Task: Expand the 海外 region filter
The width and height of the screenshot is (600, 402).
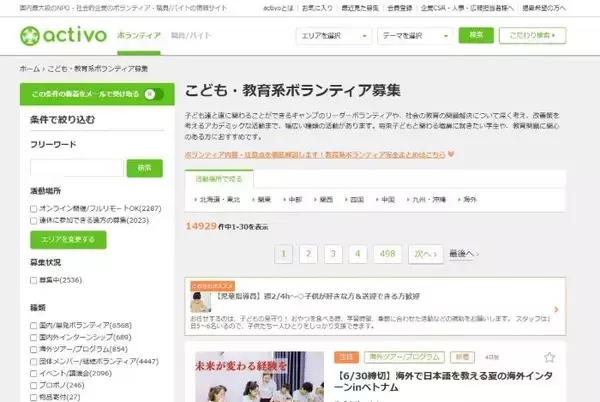Action: (x=467, y=199)
